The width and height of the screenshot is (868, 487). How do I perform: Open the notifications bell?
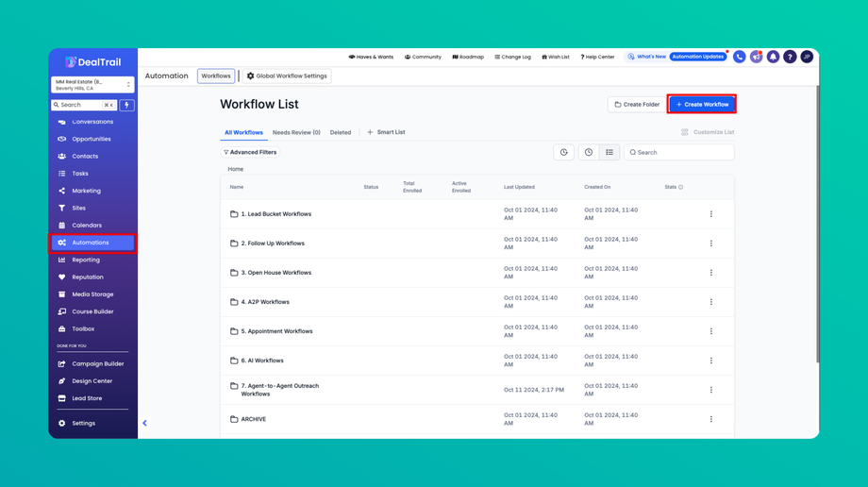pyautogui.click(x=773, y=57)
